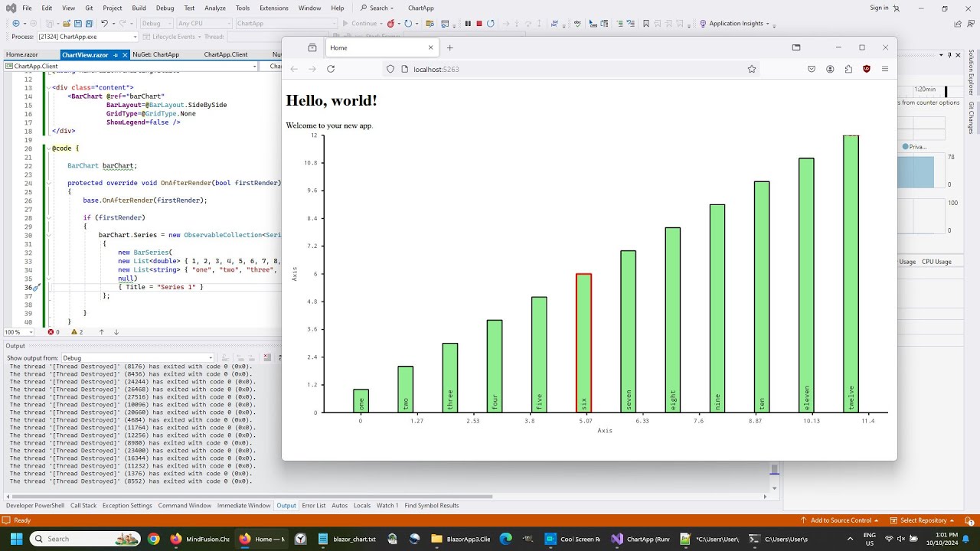Screen dimensions: 980x551
Task: Open the Show output from Debug dropdown
Action: tap(138, 357)
